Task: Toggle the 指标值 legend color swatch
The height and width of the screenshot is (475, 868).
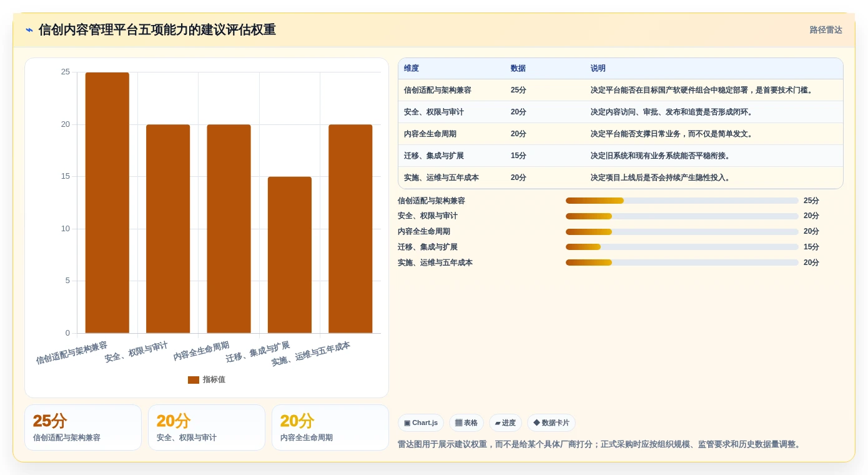Action: 194,380
